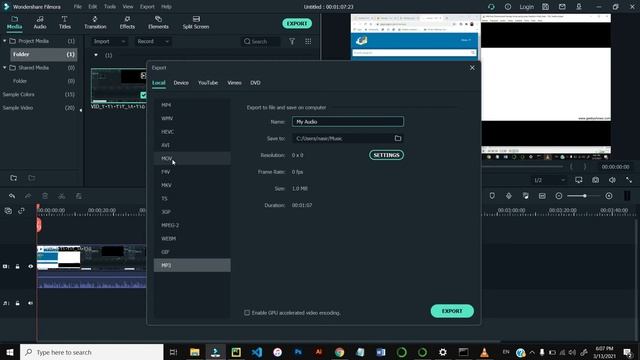Click the marker shield icon in timeline toolbar
The width and height of the screenshot is (640, 360).
pyautogui.click(x=492, y=196)
